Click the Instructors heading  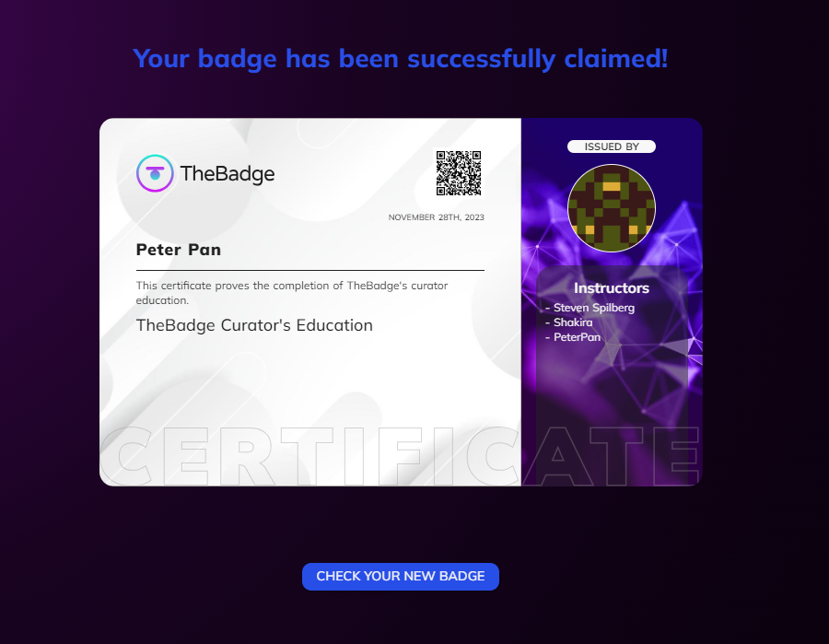coord(612,288)
